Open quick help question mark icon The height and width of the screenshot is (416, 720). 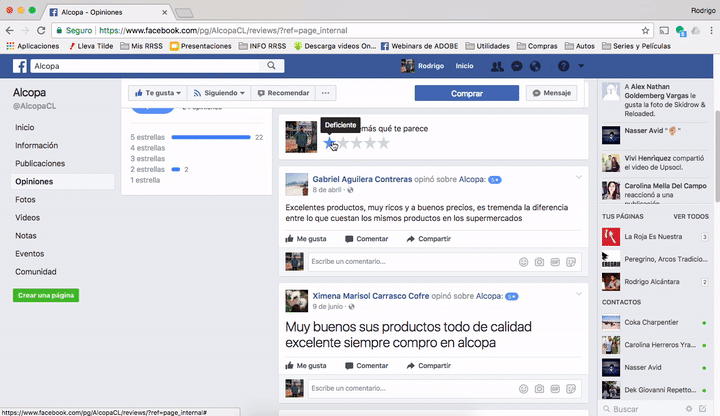point(563,66)
